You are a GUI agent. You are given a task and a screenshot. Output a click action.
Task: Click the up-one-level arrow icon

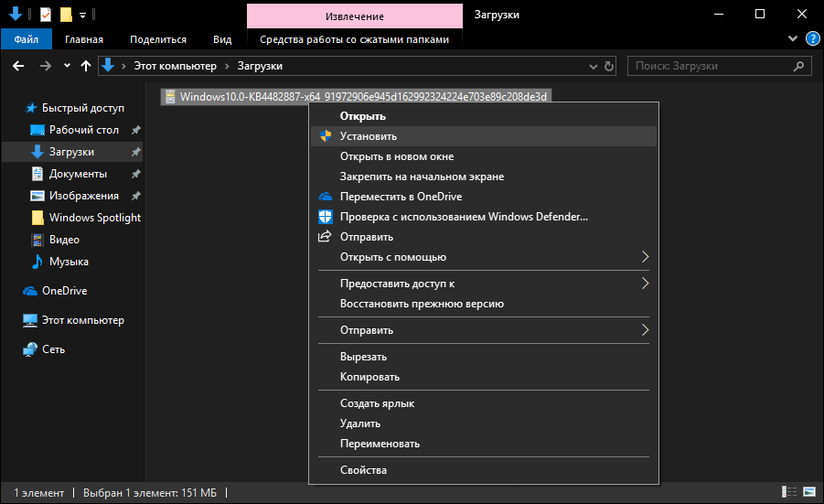click(87, 66)
